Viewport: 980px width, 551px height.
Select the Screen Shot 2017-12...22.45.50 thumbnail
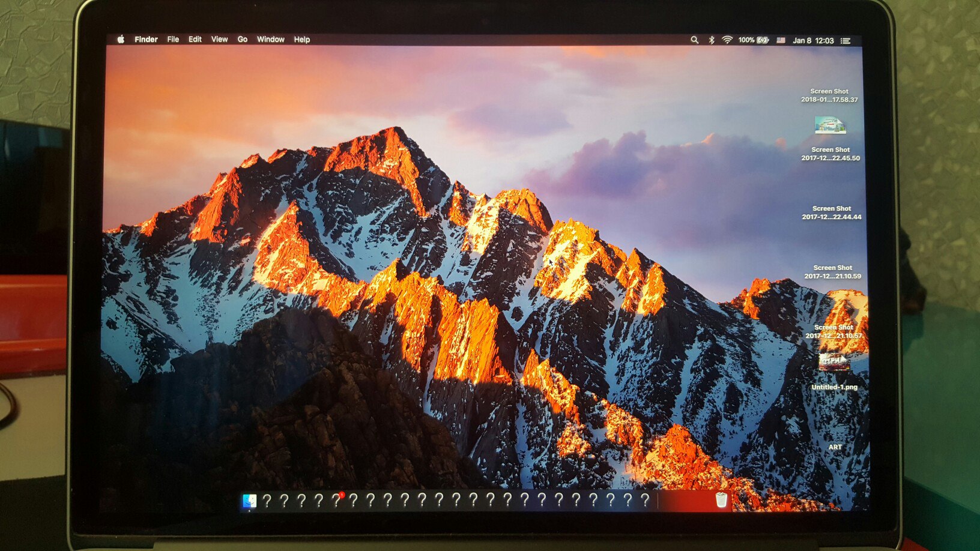point(830,125)
